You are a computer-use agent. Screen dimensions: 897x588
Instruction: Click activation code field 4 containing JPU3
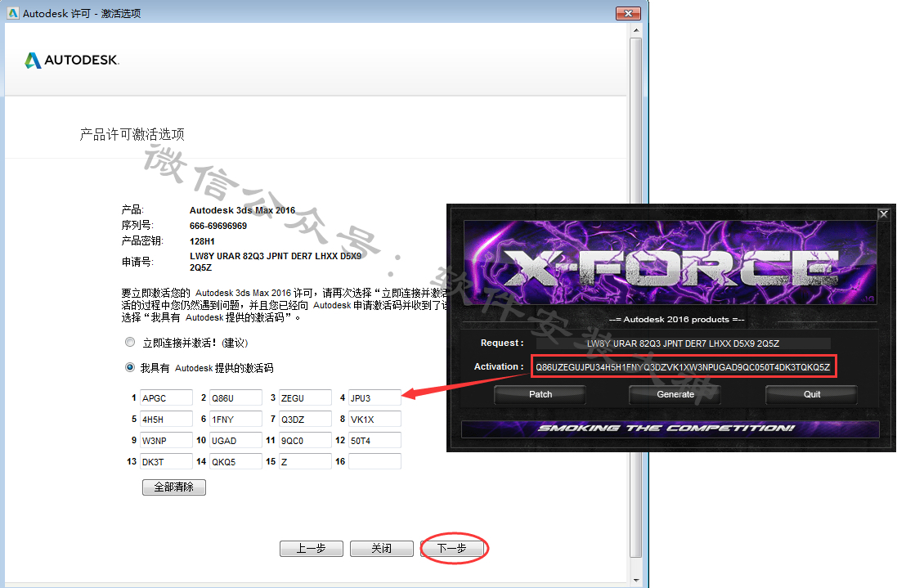pos(374,397)
